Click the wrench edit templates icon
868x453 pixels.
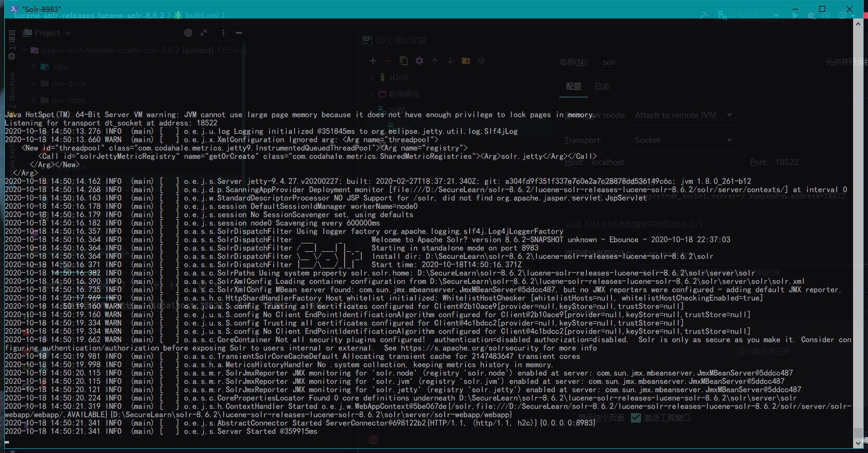point(419,61)
